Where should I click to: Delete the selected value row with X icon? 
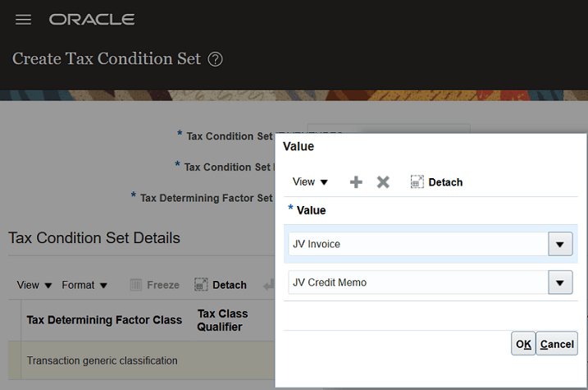[383, 181]
